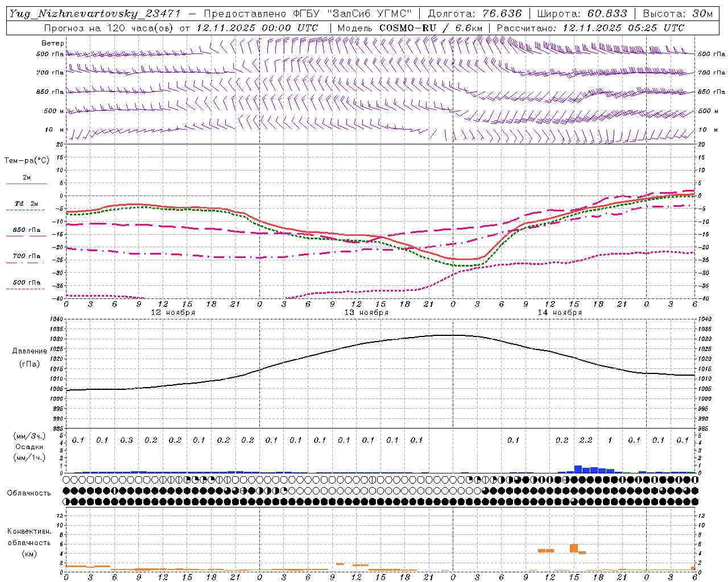Click the model name "COSMO-RU / 6.6км"

(x=431, y=28)
